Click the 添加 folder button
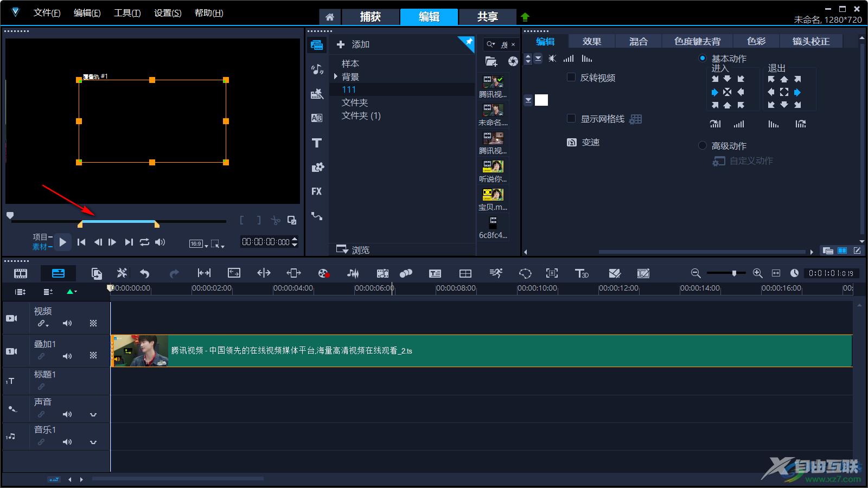This screenshot has height=488, width=868. [x=353, y=44]
